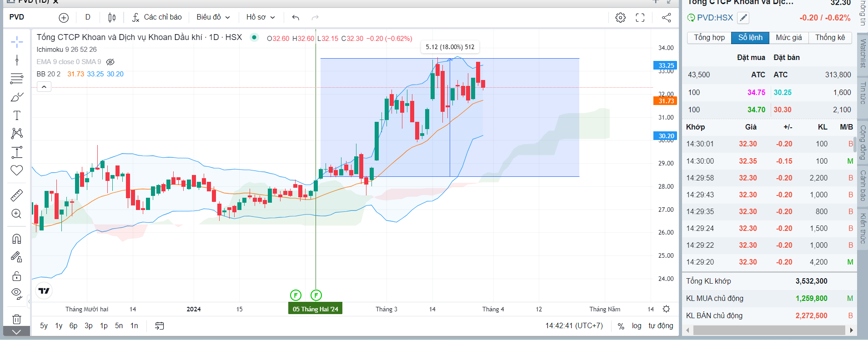Click the pencil edit icon beside PVD:HSX
The width and height of the screenshot is (868, 340).
pyautogui.click(x=743, y=18)
